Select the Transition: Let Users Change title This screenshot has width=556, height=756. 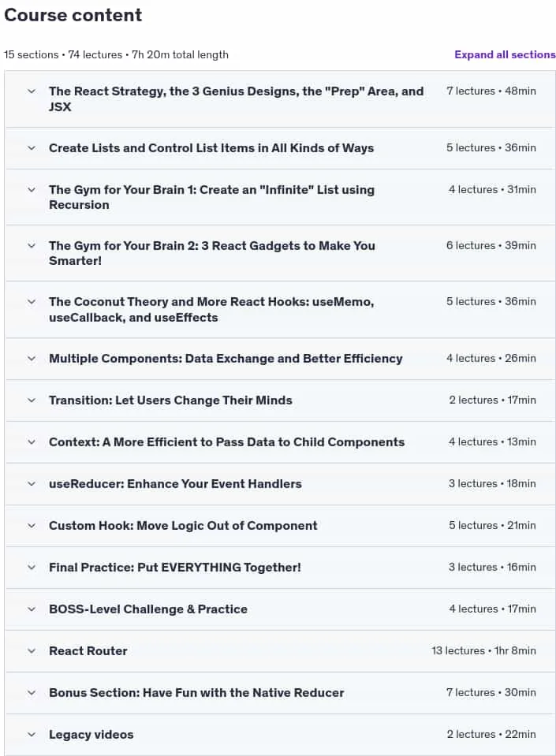point(170,400)
